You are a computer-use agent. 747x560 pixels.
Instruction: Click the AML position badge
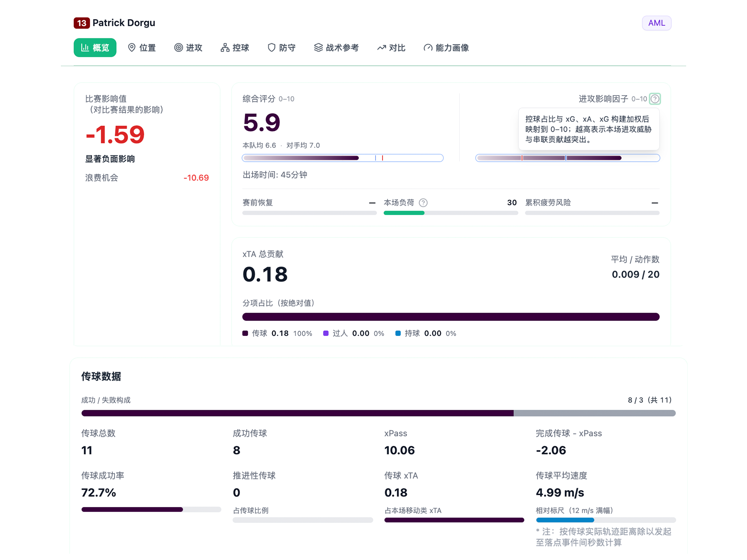(656, 23)
